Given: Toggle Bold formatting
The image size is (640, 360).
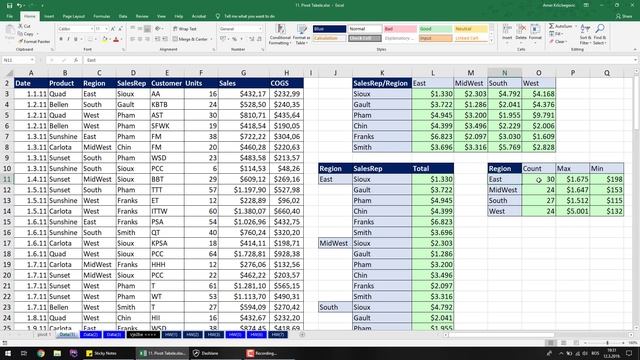Looking at the screenshot, I should [x=61, y=39].
